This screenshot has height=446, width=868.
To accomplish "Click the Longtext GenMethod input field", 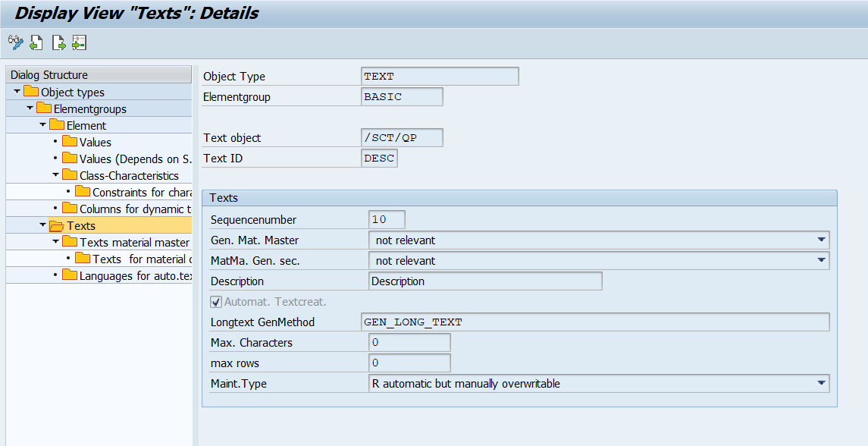I will pos(595,322).
